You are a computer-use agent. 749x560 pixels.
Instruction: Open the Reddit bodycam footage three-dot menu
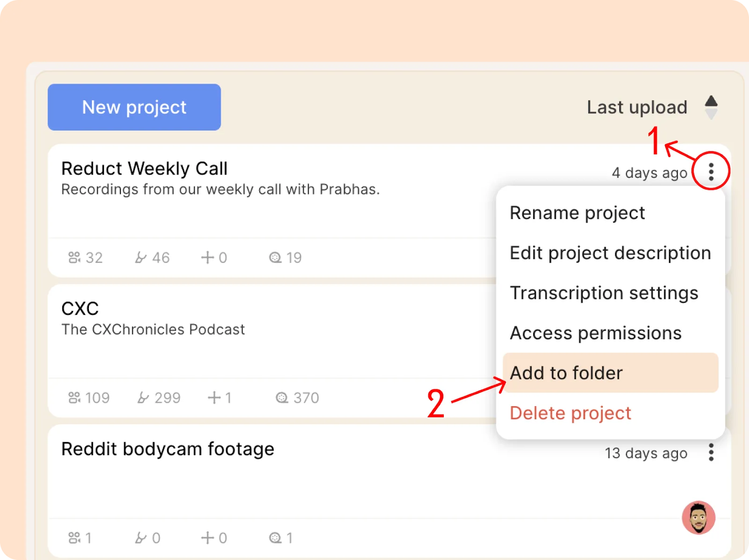click(x=711, y=452)
